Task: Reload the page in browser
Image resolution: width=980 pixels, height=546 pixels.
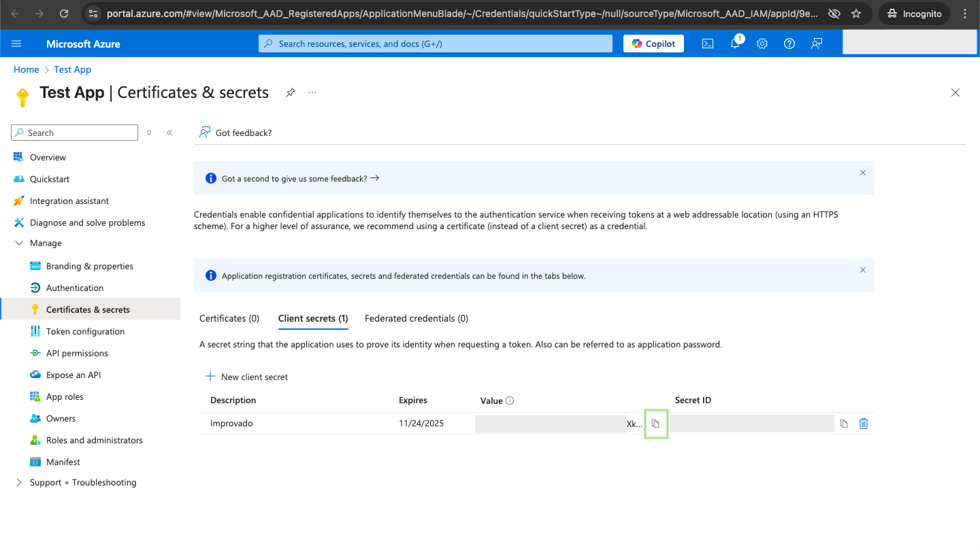Action: (64, 14)
